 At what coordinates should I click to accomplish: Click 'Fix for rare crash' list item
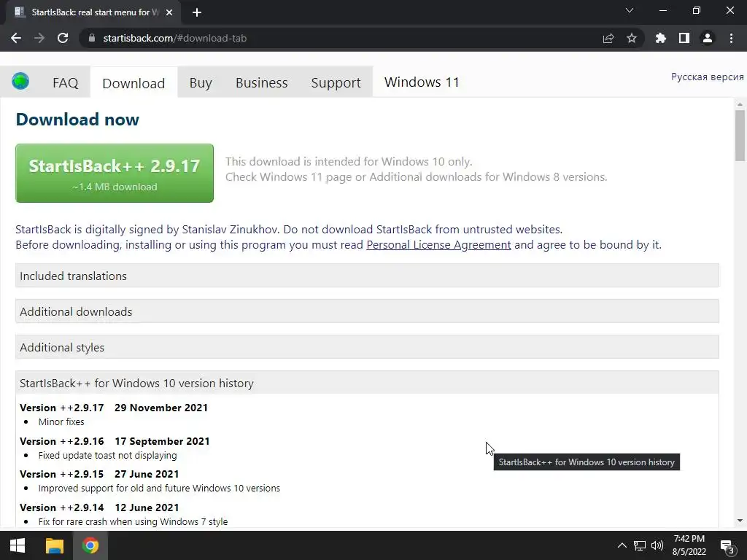(133, 522)
